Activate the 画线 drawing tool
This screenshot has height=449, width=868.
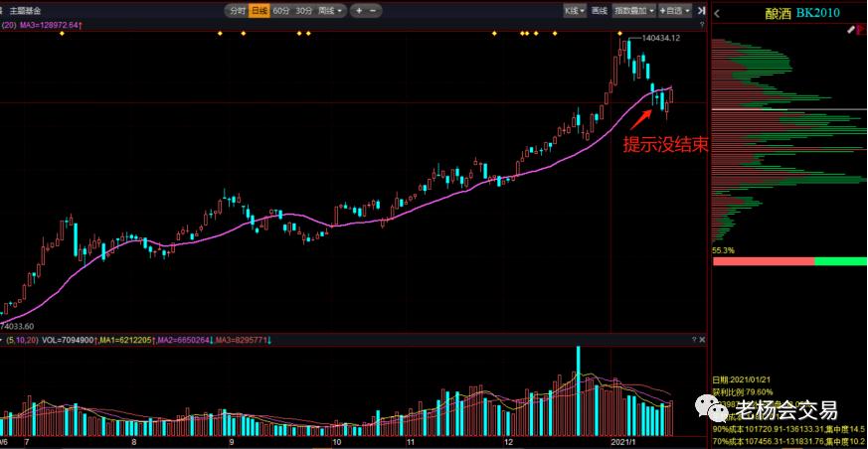pos(600,11)
